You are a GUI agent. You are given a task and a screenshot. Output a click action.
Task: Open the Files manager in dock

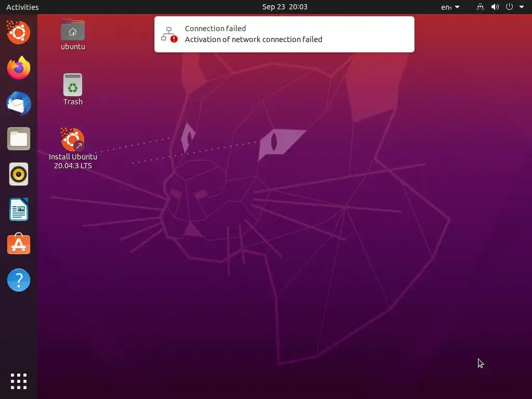click(x=19, y=139)
